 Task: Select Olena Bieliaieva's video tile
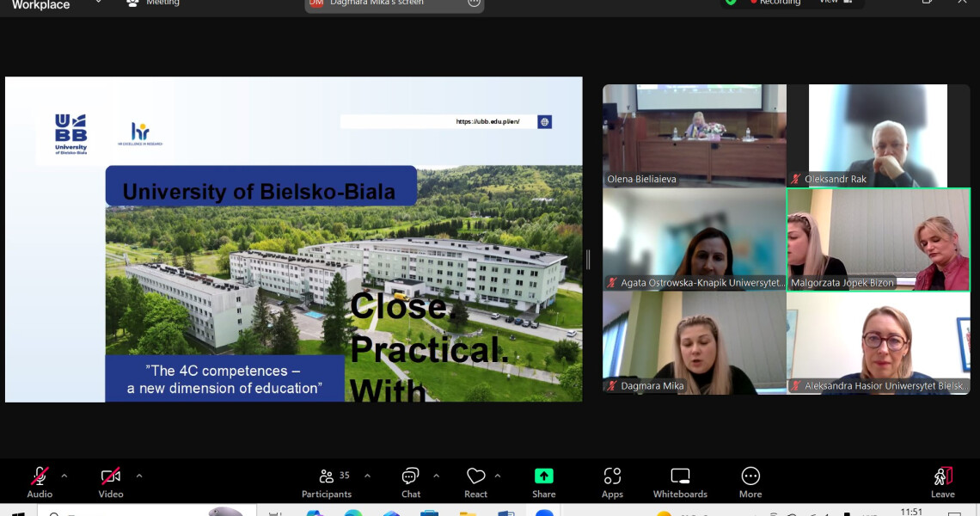(x=694, y=135)
